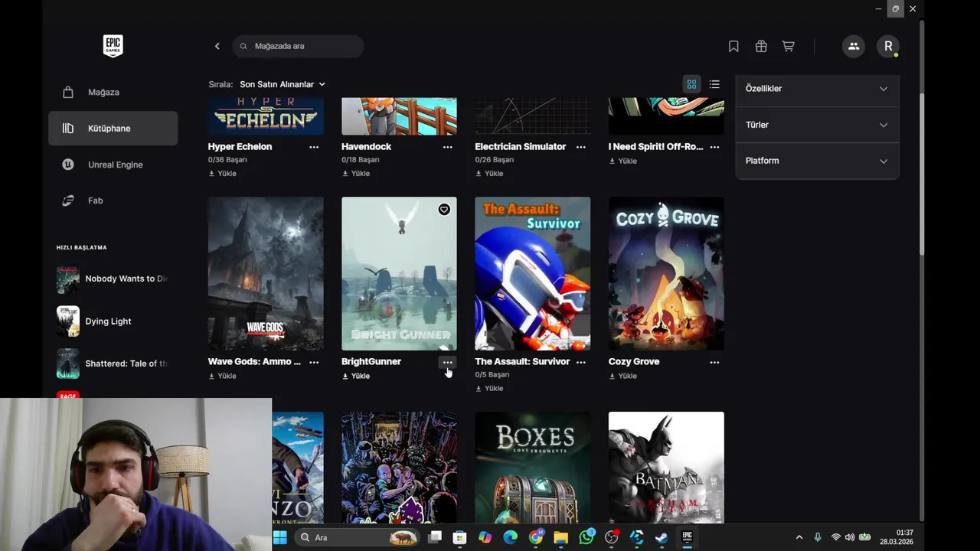The image size is (980, 551).
Task: Switch to list view
Action: [x=714, y=84]
